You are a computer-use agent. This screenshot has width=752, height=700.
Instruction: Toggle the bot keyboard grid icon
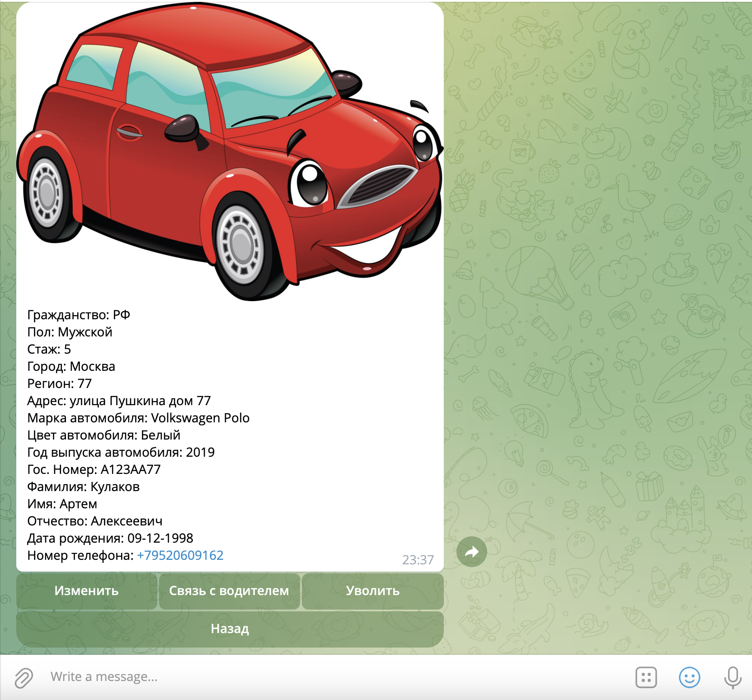tap(646, 677)
